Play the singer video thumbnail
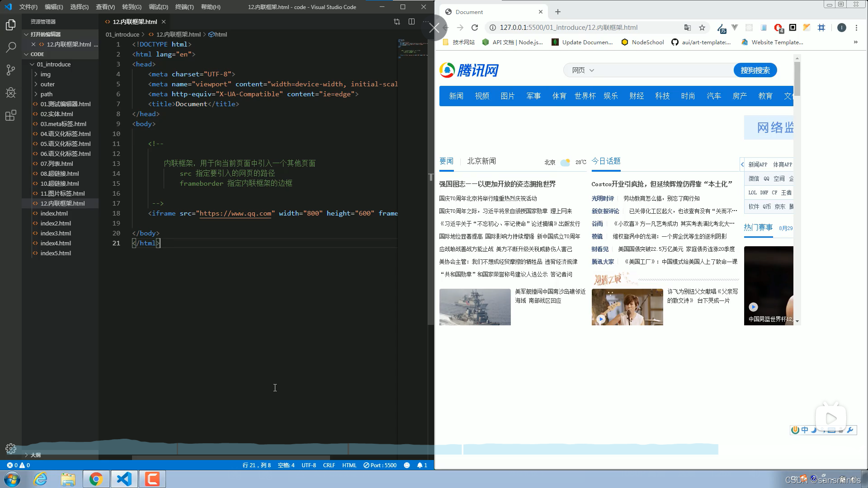 click(x=627, y=307)
